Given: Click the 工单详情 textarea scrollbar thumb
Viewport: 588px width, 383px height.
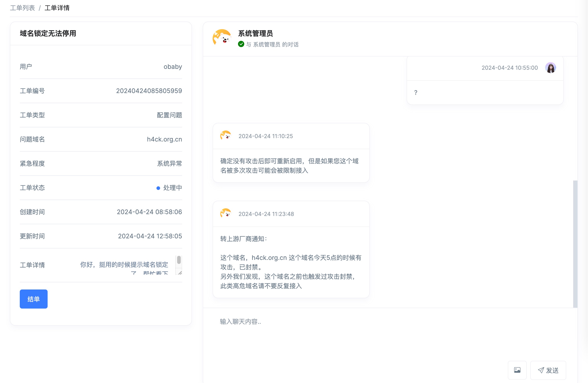Looking at the screenshot, I should coord(179,260).
